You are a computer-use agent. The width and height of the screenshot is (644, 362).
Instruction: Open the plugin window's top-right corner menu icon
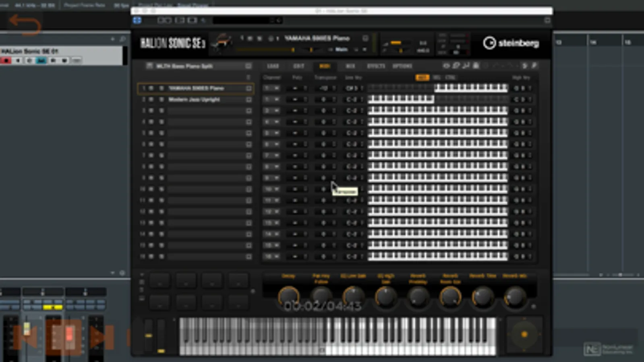(x=547, y=20)
